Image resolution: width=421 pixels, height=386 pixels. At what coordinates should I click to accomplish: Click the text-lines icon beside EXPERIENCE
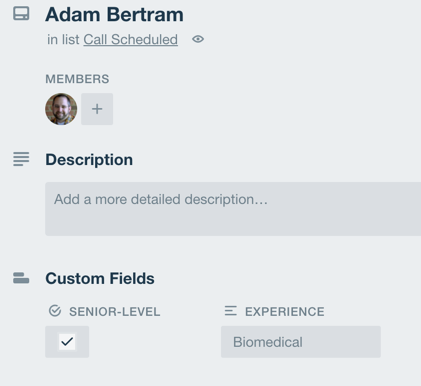[x=231, y=311]
